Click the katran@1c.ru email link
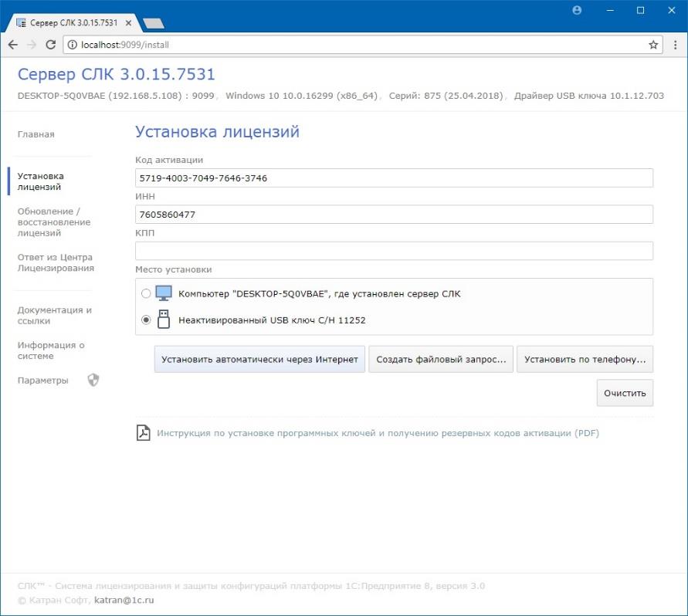The height and width of the screenshot is (616, 688). coord(124,600)
